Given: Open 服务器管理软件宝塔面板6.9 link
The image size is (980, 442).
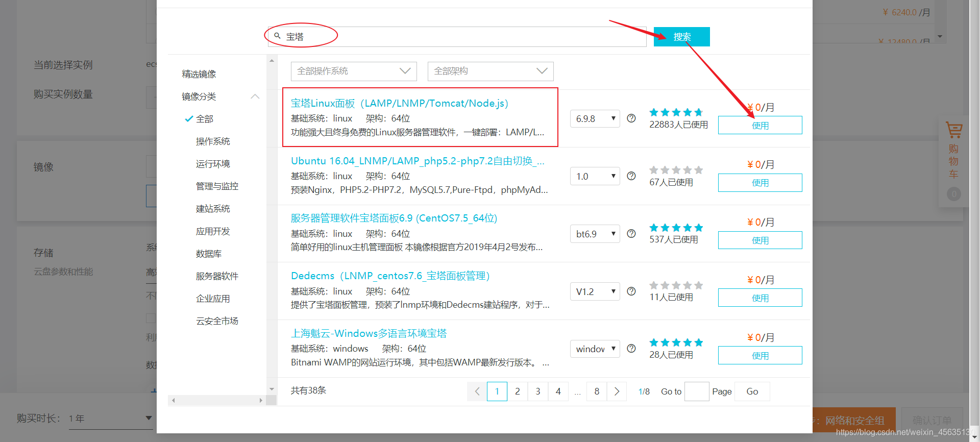Looking at the screenshot, I should [394, 218].
